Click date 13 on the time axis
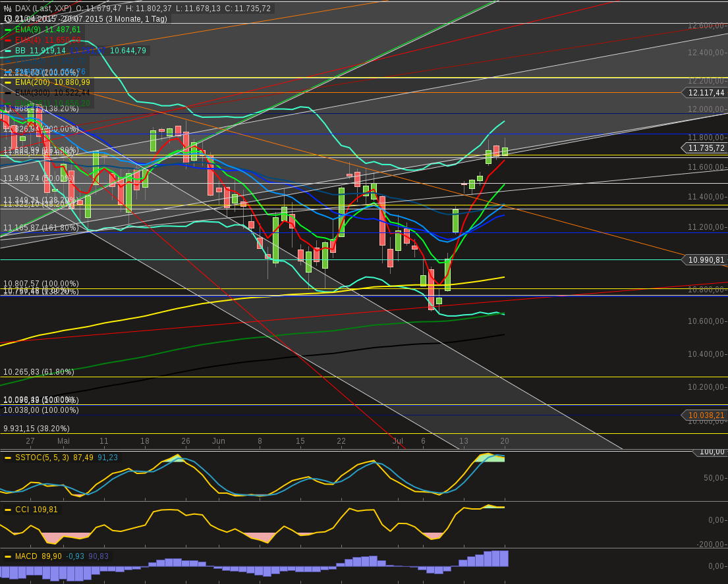Image resolution: width=728 pixels, height=584 pixels. [464, 441]
